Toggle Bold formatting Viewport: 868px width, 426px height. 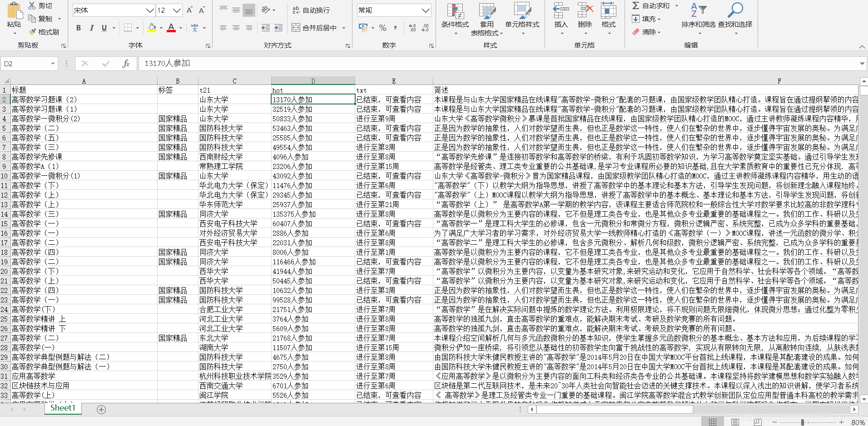pyautogui.click(x=79, y=28)
